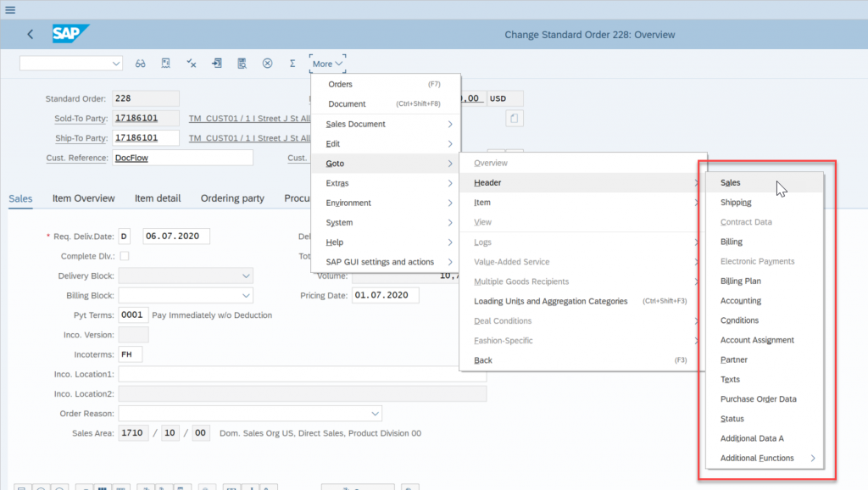Click the Incoterms field showing FH
The height and width of the screenshot is (490, 868).
tap(130, 354)
